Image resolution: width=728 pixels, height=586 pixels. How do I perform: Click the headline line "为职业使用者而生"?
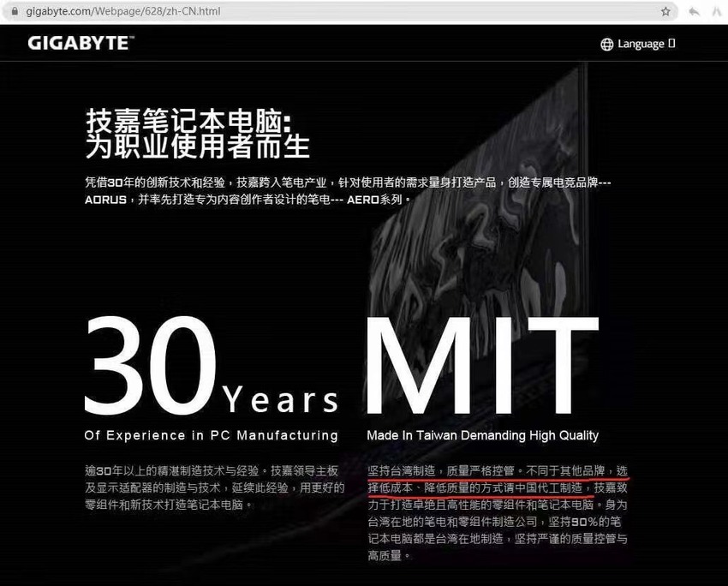pos(197,146)
